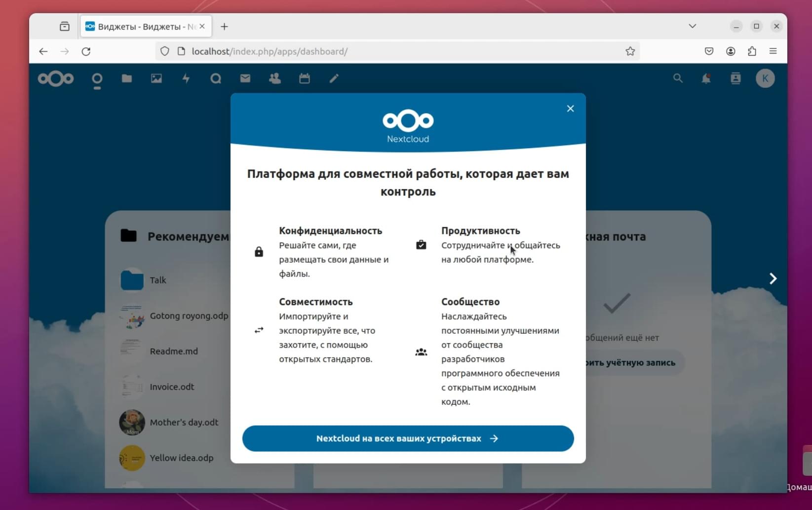Open Firefox account icon
The height and width of the screenshot is (510, 812).
click(x=731, y=51)
